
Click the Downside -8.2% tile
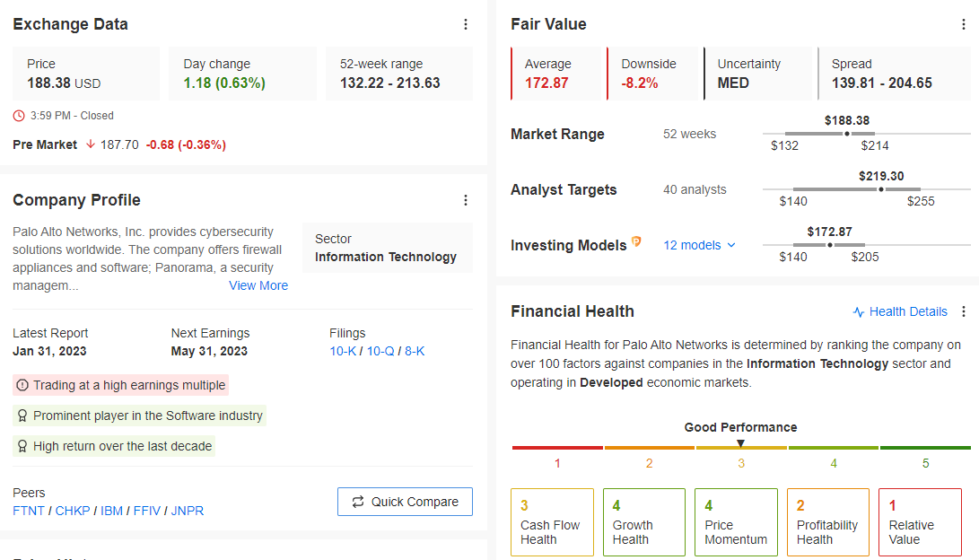coord(653,74)
